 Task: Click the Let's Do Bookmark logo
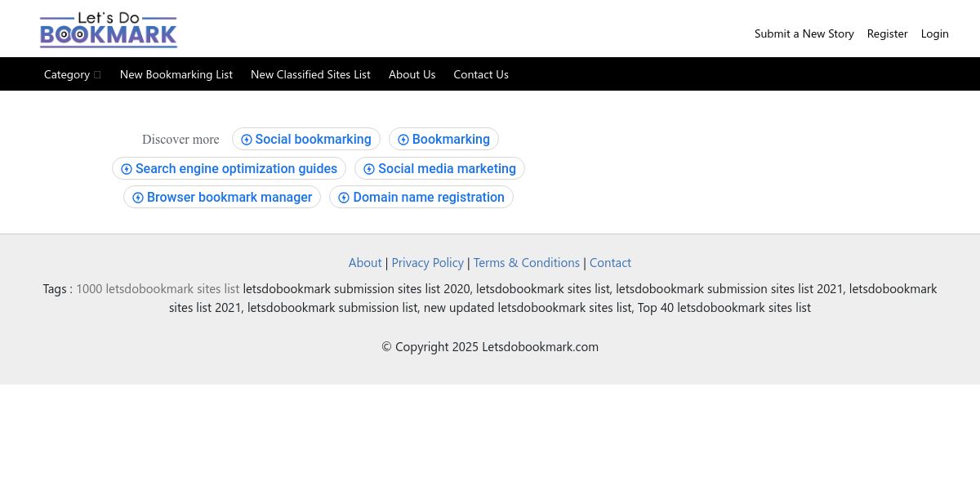(109, 29)
